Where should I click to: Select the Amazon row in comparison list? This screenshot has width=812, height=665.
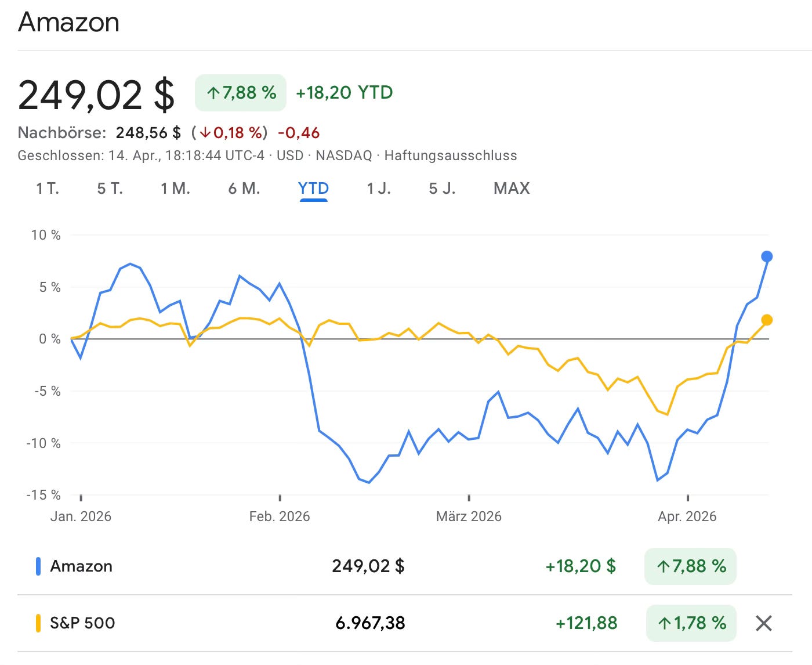[405, 566]
